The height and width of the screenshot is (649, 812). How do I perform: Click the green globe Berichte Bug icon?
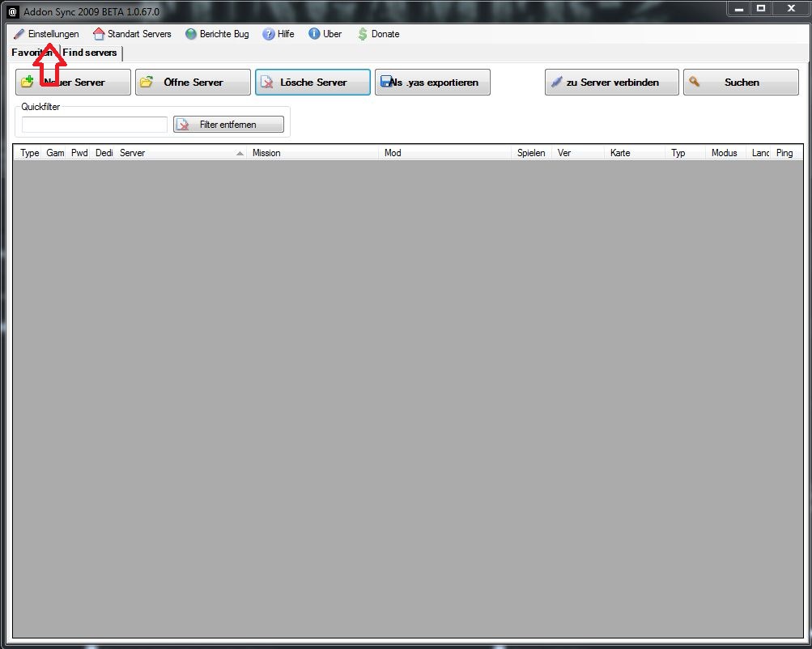(x=191, y=34)
